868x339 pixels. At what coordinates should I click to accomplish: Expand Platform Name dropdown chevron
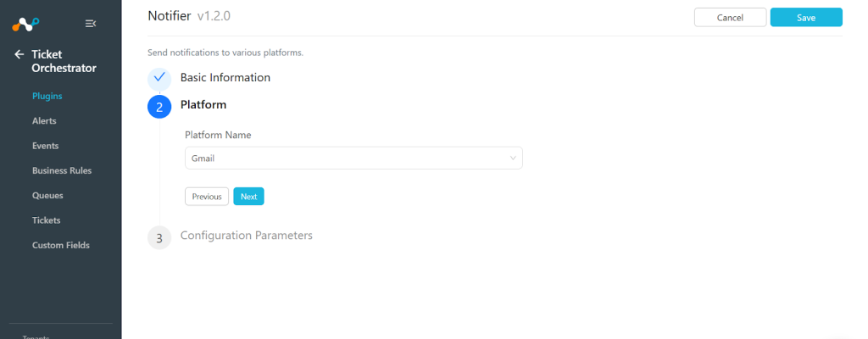click(513, 158)
